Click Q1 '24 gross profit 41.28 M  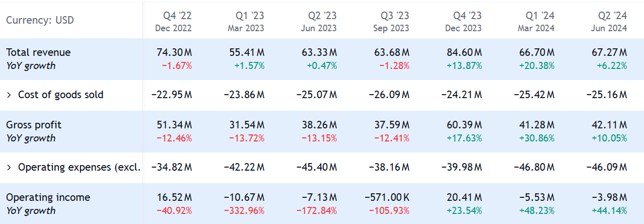pos(536,125)
